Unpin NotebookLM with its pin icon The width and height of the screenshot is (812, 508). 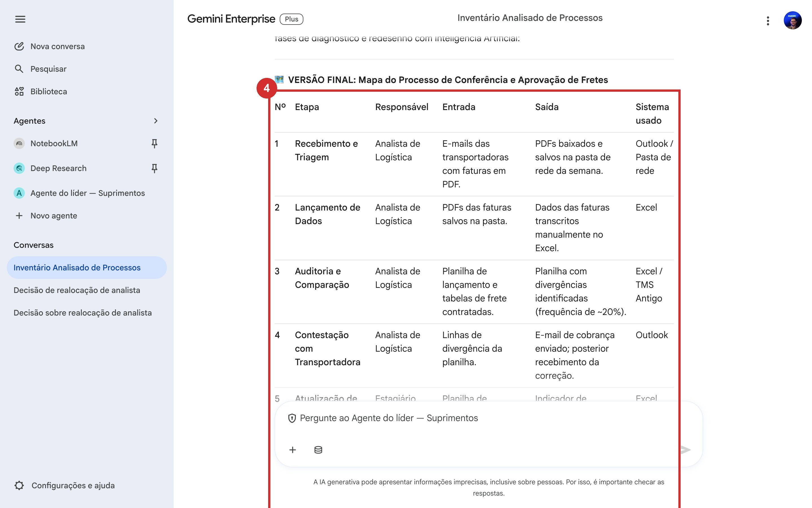(154, 143)
